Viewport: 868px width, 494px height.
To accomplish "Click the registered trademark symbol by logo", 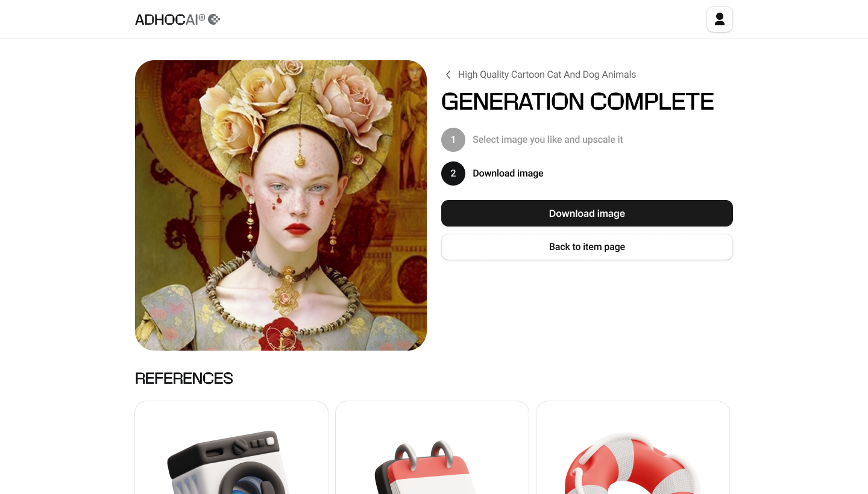I will coord(202,17).
